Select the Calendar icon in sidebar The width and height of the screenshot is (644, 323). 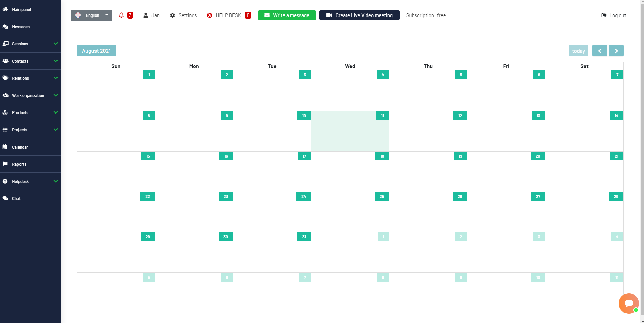coord(5,147)
